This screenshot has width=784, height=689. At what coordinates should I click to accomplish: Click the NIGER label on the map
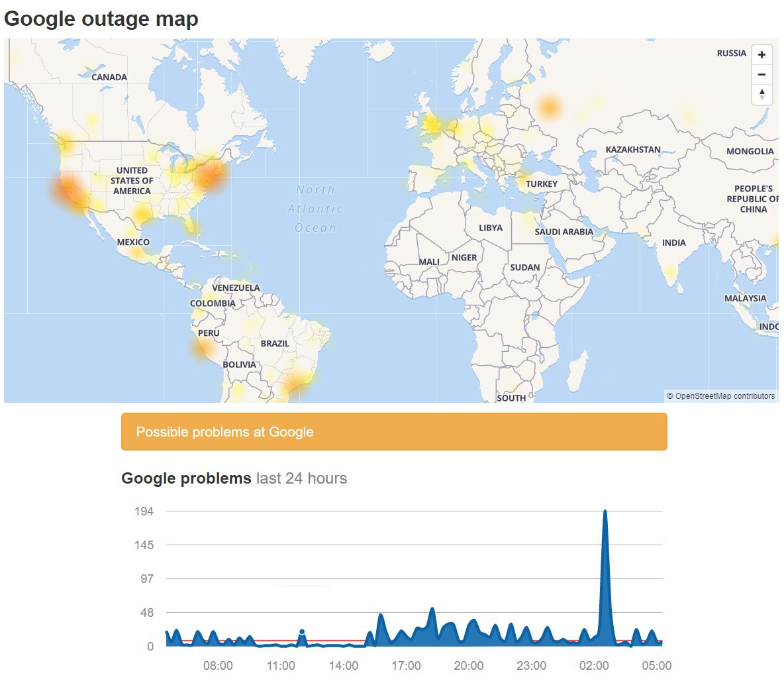(464, 258)
